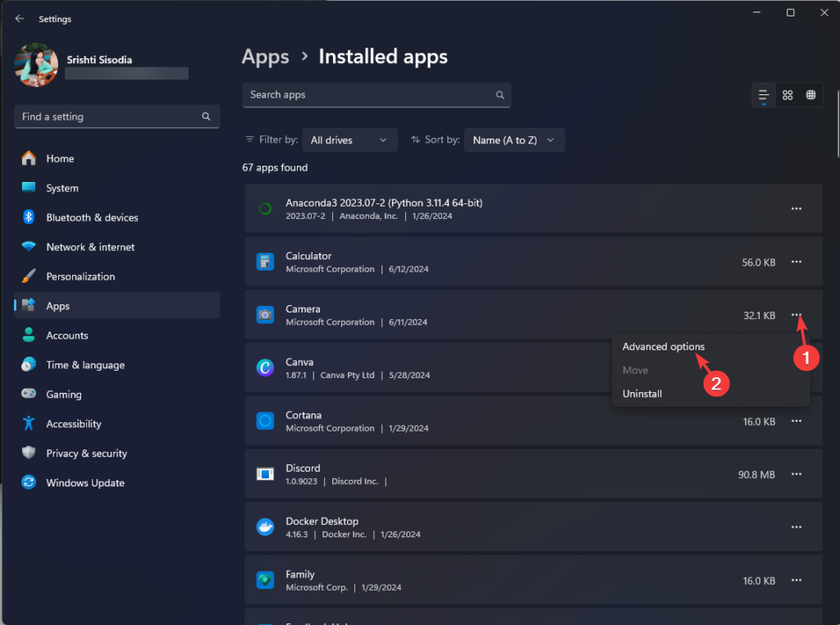Select the Personalization brush icon

(27, 276)
